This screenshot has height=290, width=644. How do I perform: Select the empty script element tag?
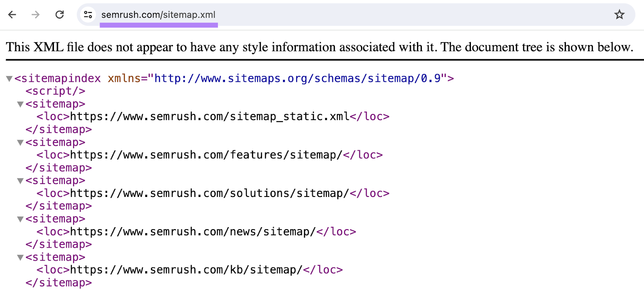pyautogui.click(x=55, y=91)
